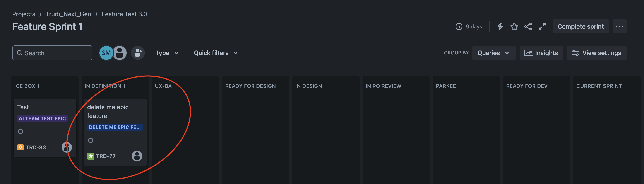Click the IN PO REVIEW column header

pos(383,86)
